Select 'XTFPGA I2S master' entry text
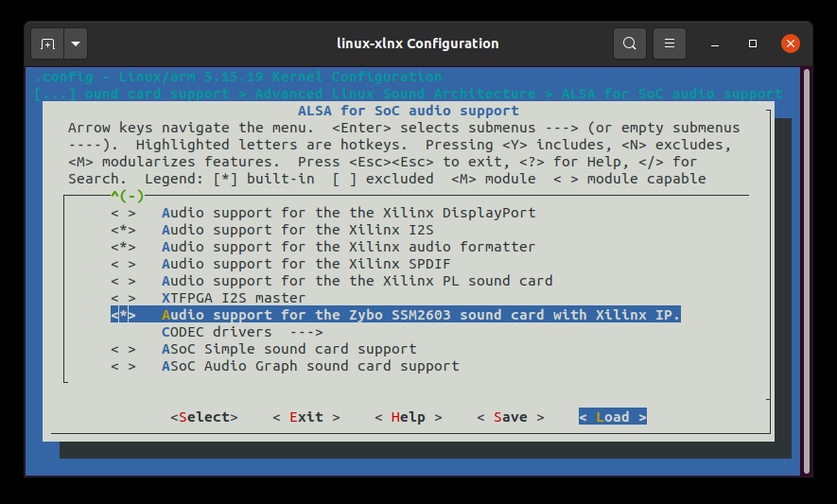837x504 pixels. (x=234, y=298)
